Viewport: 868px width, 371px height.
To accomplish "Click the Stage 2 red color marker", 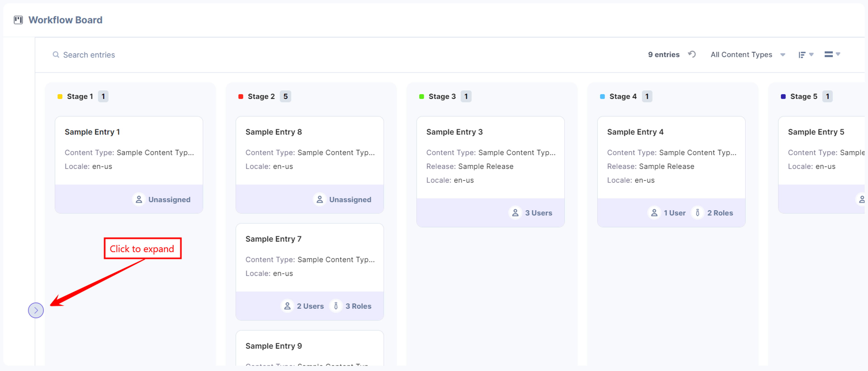I will [241, 97].
